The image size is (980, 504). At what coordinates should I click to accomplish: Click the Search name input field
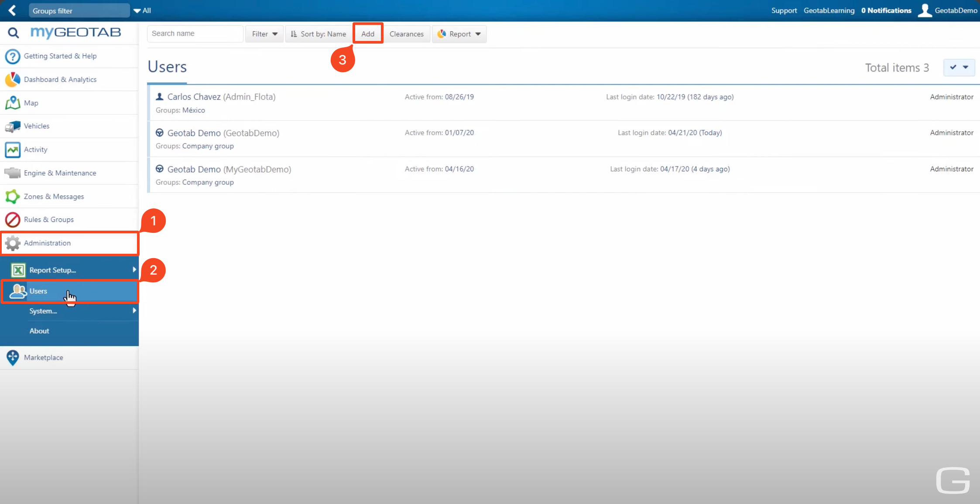click(x=195, y=34)
